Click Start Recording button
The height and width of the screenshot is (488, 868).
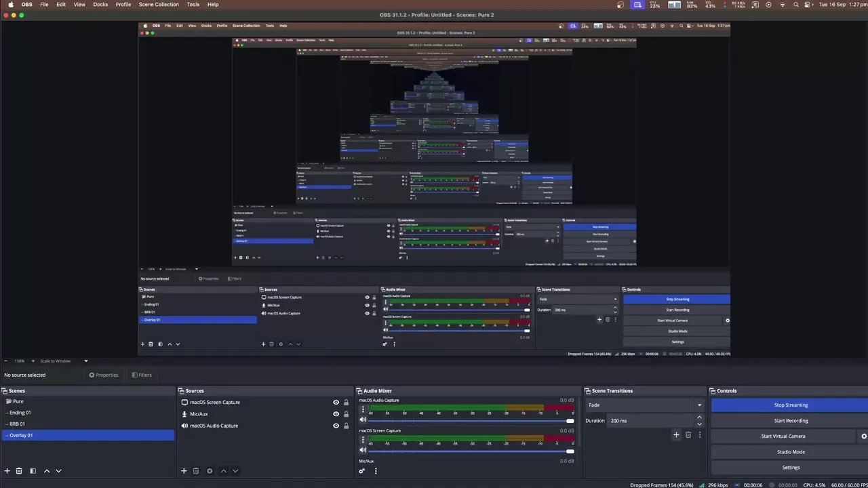(x=791, y=420)
